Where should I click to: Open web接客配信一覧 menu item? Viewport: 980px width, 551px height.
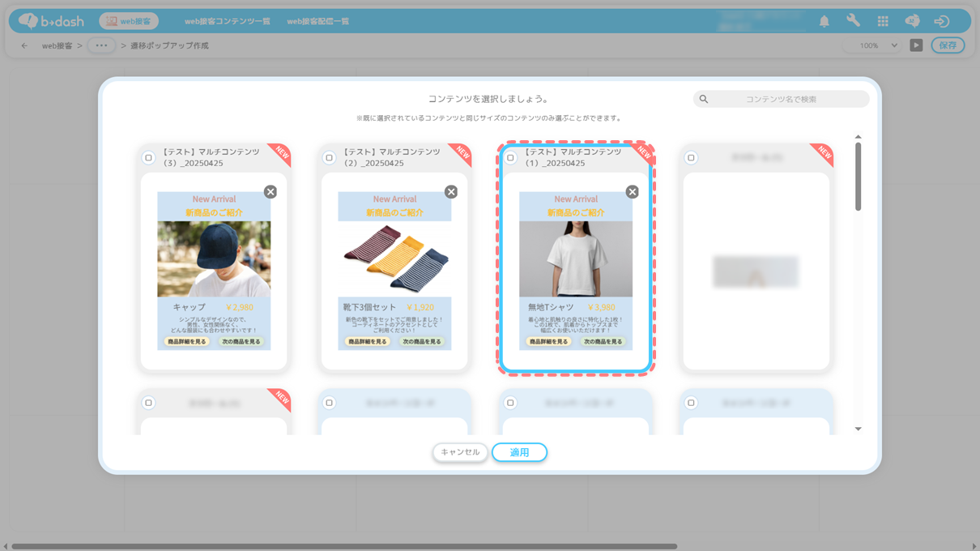(x=318, y=21)
